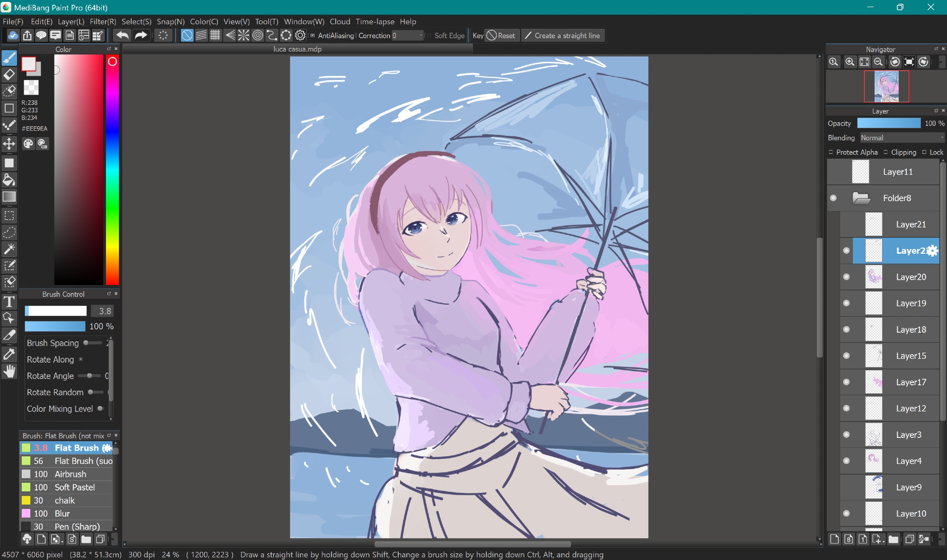
Task: Click the Reset snap button
Action: click(501, 36)
